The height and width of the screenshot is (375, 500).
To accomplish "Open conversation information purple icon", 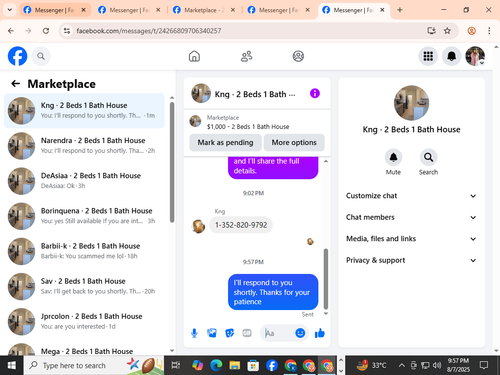I will tap(315, 93).
